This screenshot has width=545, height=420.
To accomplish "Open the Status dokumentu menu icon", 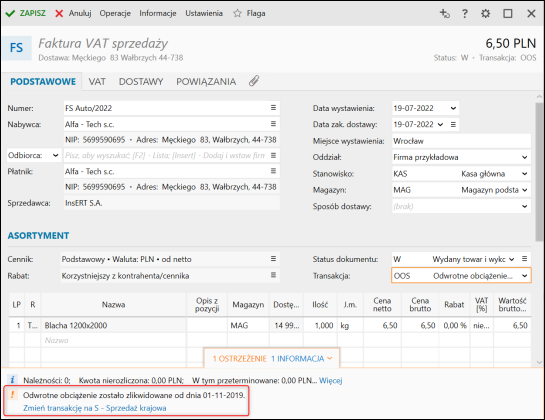I will [524, 259].
